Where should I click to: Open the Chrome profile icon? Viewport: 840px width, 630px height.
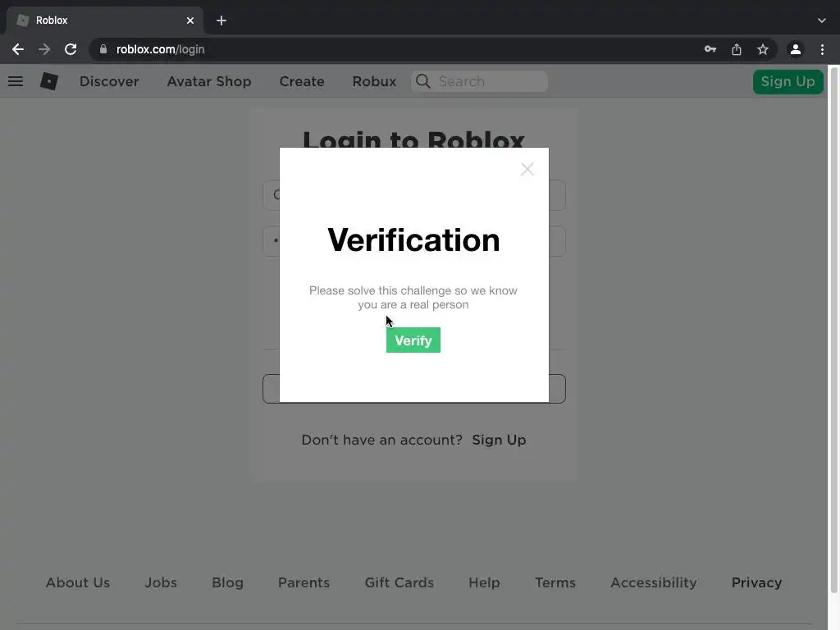click(x=796, y=49)
